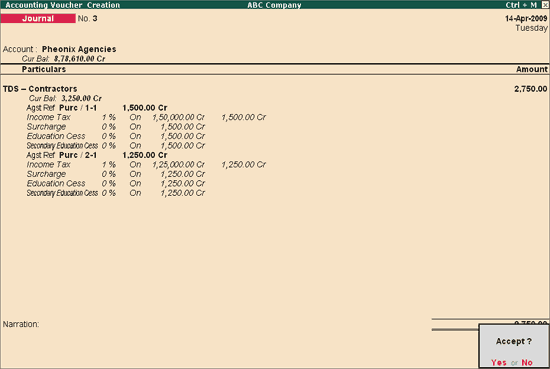The width and height of the screenshot is (550, 369).
Task: Click the Ctrl + M shortcut indicator
Action: point(521,5)
